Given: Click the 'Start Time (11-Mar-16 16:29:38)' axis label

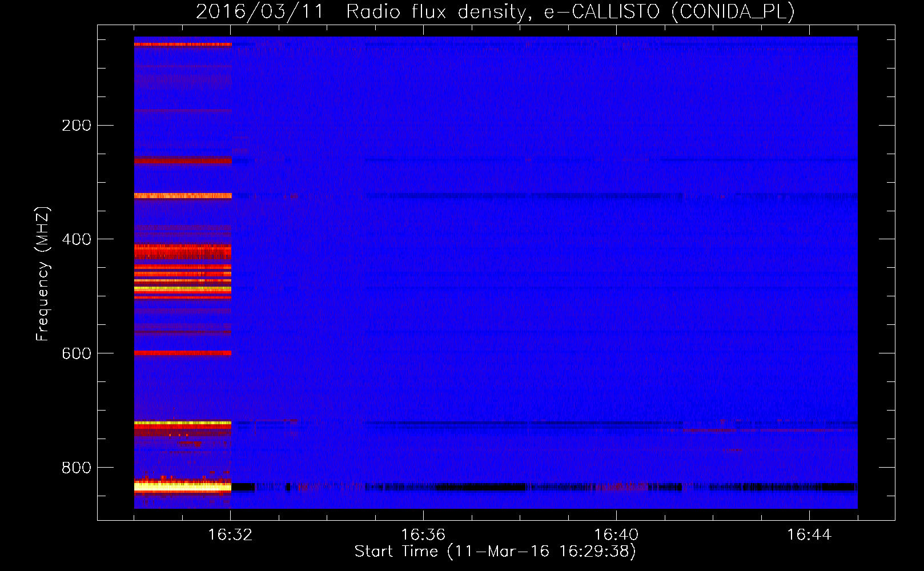Looking at the screenshot, I should pos(495,552).
